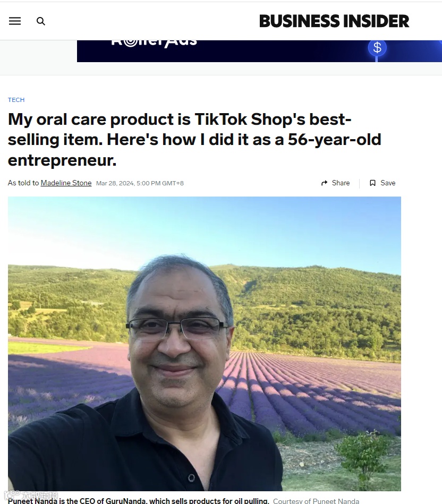
Task: Click the "As told to" byline text
Action: tap(23, 183)
